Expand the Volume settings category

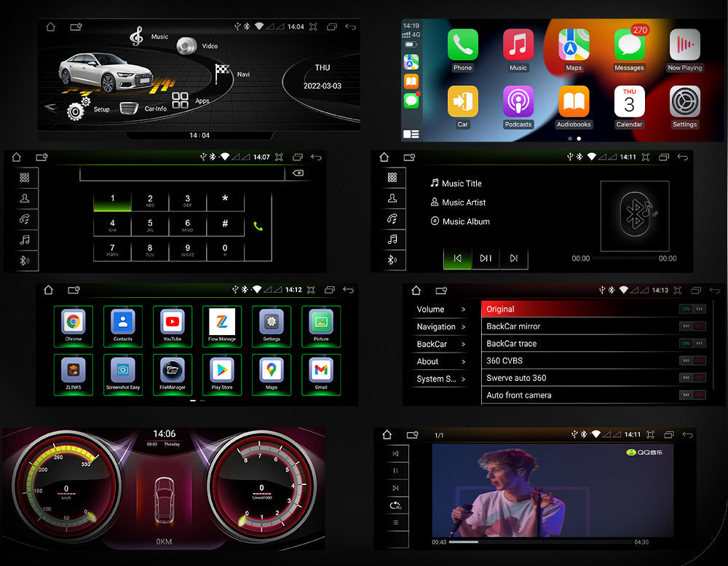click(440, 310)
